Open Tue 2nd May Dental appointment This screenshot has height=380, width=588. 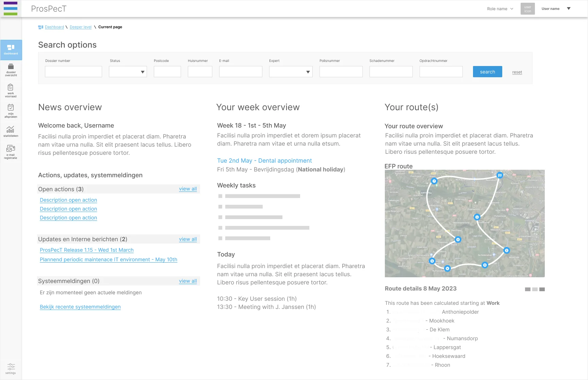click(x=264, y=161)
